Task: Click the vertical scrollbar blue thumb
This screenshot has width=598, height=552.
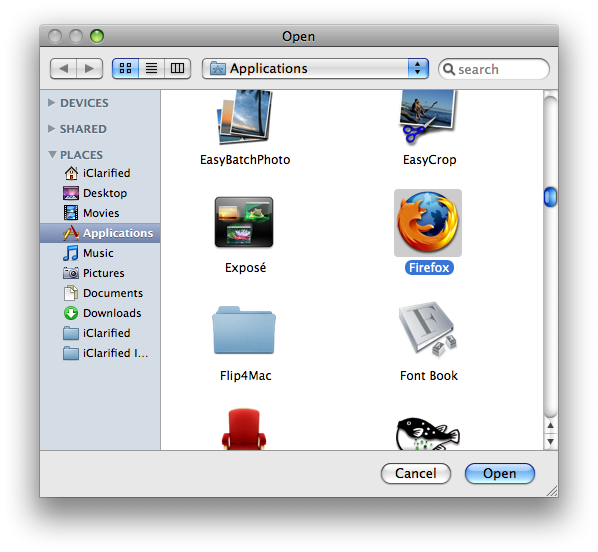Action: click(x=550, y=197)
